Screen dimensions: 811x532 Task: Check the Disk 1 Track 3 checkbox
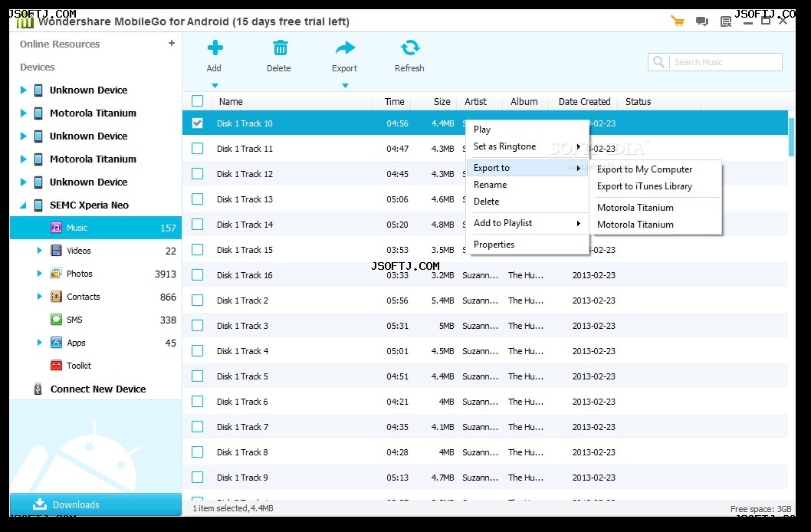[x=197, y=326]
